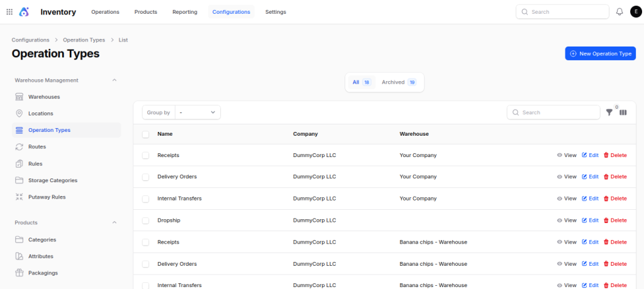Focus the table search field
Image resolution: width=644 pixels, height=289 pixels.
(x=553, y=112)
